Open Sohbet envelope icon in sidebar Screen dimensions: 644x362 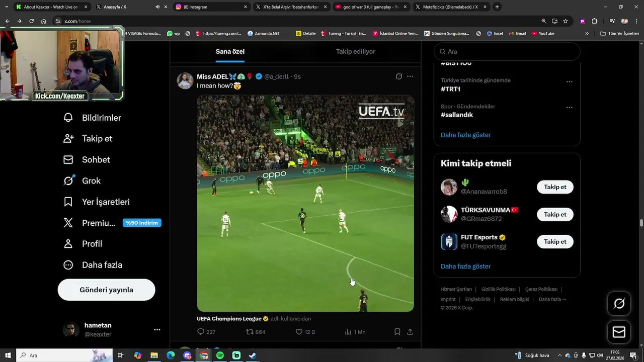pos(68,160)
